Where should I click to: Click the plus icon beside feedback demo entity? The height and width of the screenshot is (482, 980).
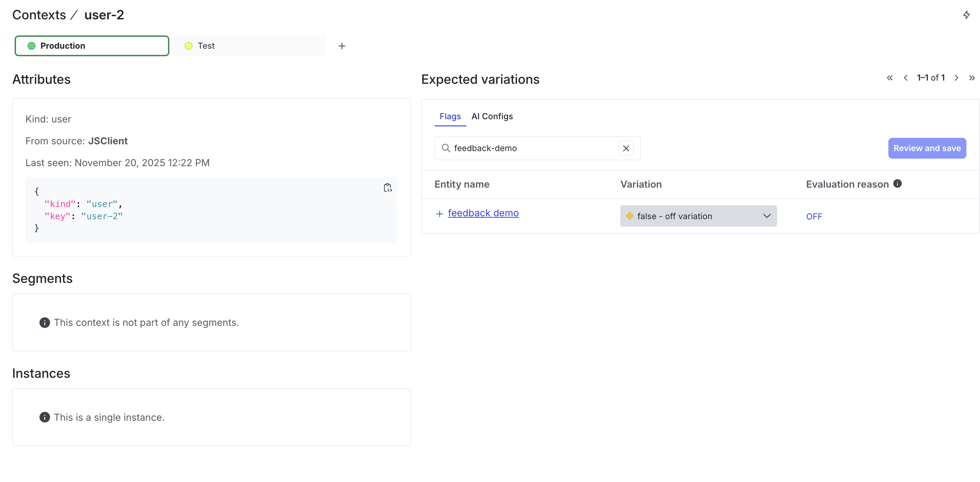(439, 213)
